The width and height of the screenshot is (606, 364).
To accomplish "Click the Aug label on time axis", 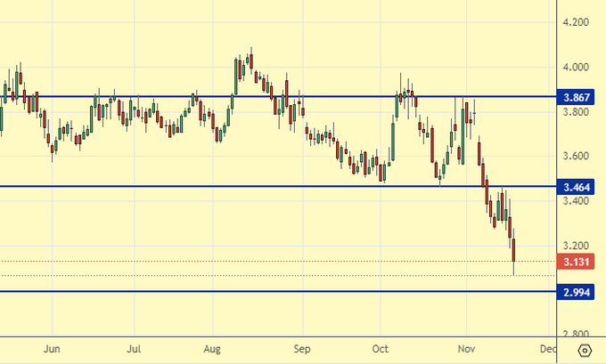I will click(x=214, y=350).
